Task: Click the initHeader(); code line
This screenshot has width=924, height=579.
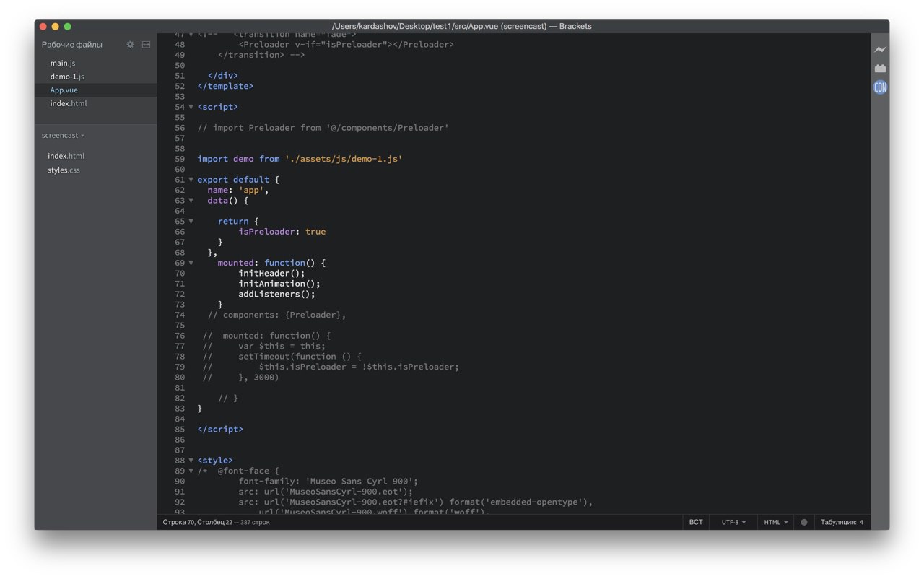Action: click(x=272, y=274)
